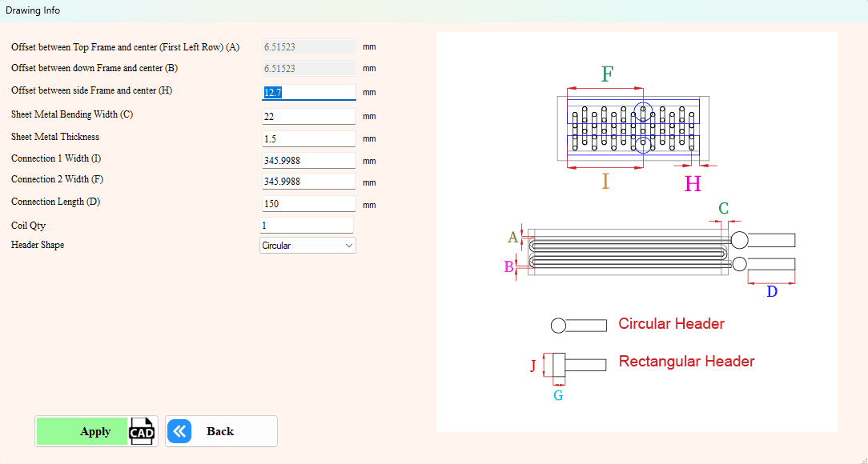
Task: Click the 'Sheet Metal Thickness' label
Action: pos(55,137)
